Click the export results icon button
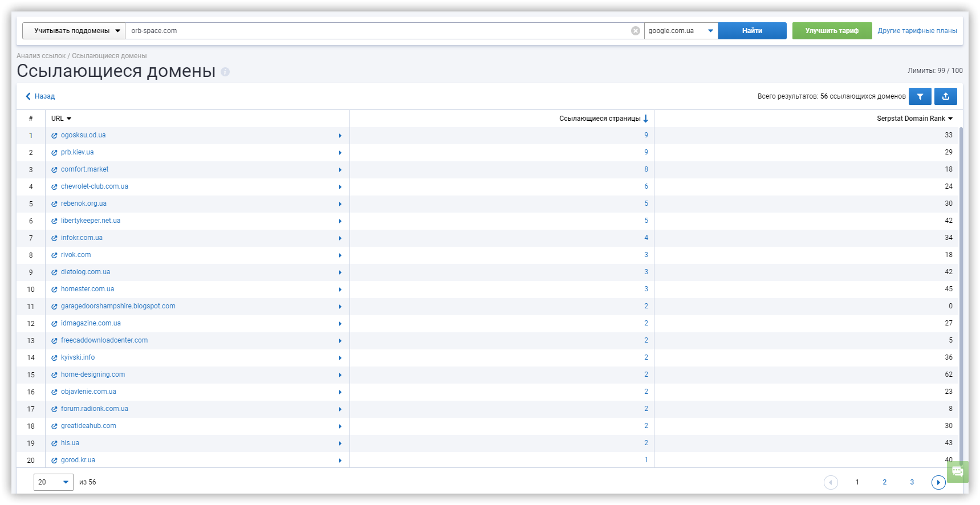The width and height of the screenshot is (980, 505). [946, 96]
